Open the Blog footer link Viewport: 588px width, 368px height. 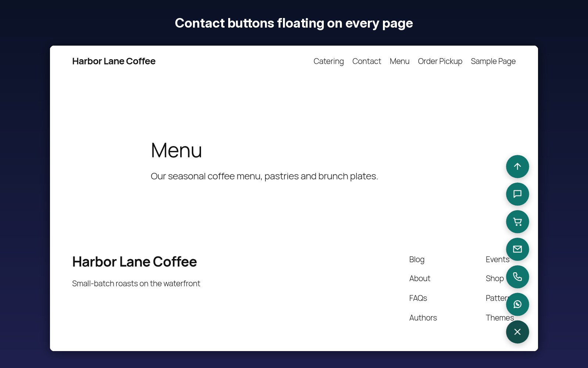coord(417,259)
